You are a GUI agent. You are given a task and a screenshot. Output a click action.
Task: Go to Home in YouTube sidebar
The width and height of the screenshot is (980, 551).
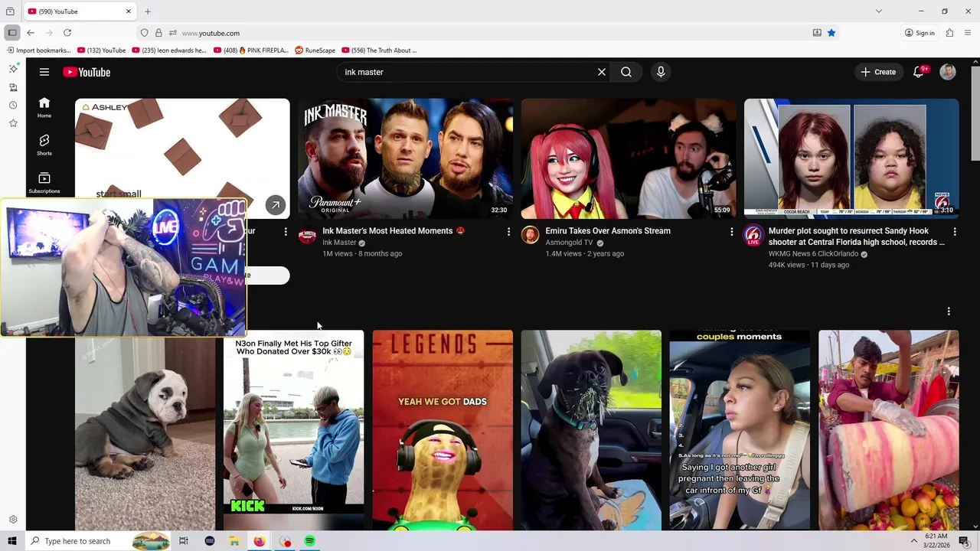click(x=44, y=108)
